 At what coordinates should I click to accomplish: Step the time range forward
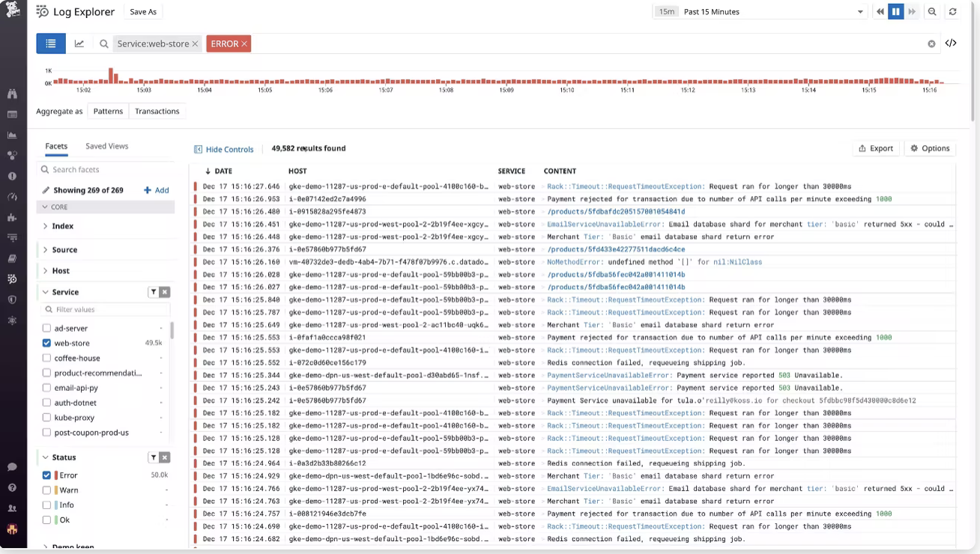[912, 12]
